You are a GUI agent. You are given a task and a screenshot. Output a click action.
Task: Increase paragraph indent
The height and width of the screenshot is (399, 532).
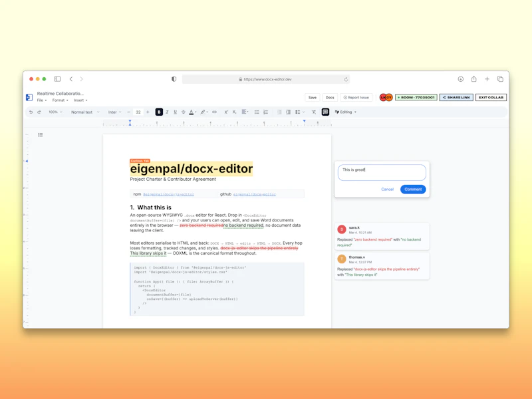(288, 112)
